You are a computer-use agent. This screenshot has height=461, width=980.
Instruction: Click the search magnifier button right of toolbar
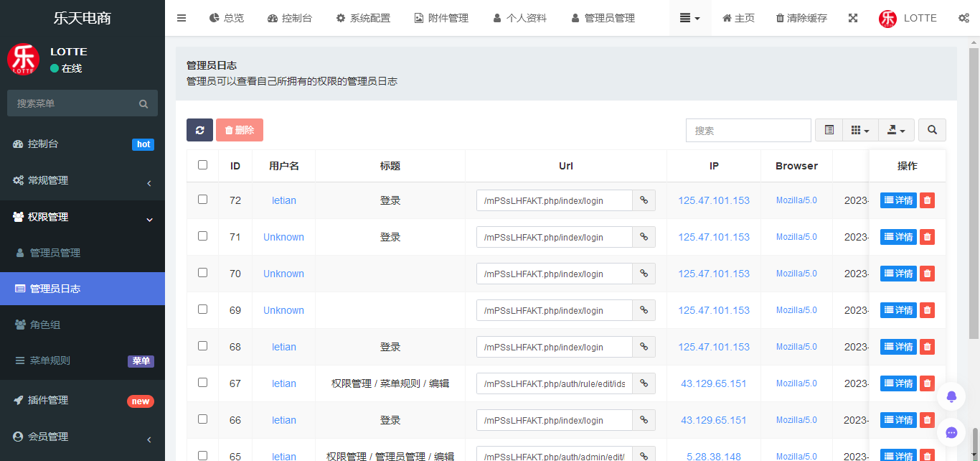tap(932, 130)
